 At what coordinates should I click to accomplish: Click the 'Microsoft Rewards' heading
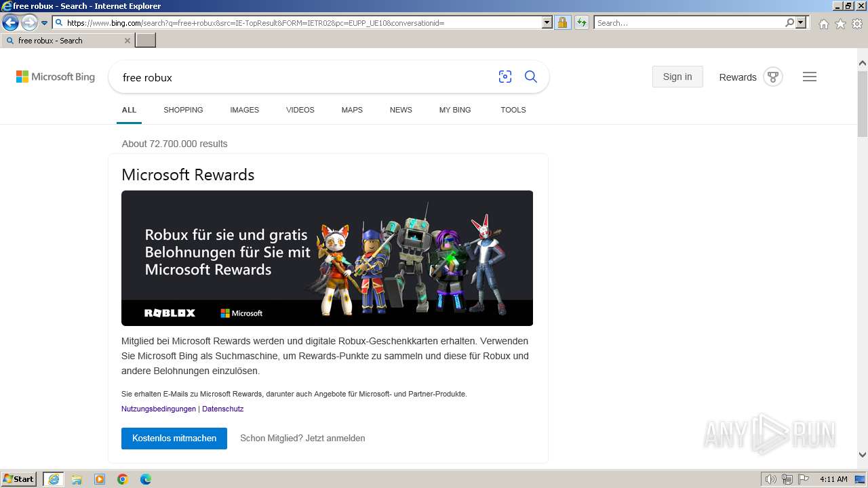coord(188,174)
